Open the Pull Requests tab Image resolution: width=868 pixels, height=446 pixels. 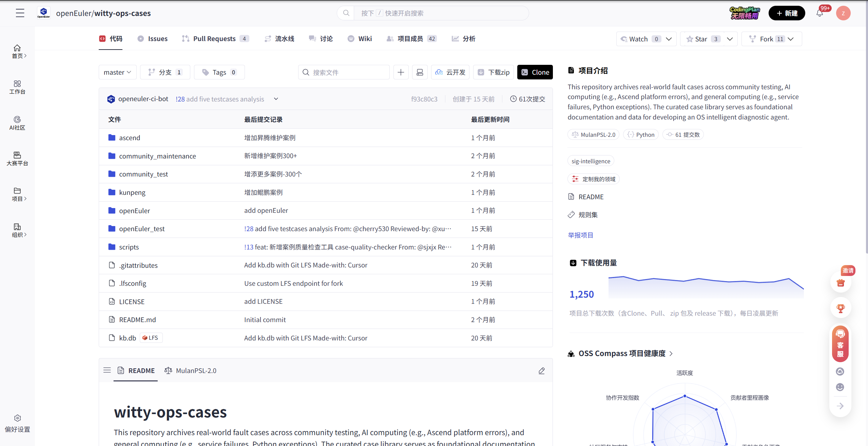pyautogui.click(x=215, y=39)
